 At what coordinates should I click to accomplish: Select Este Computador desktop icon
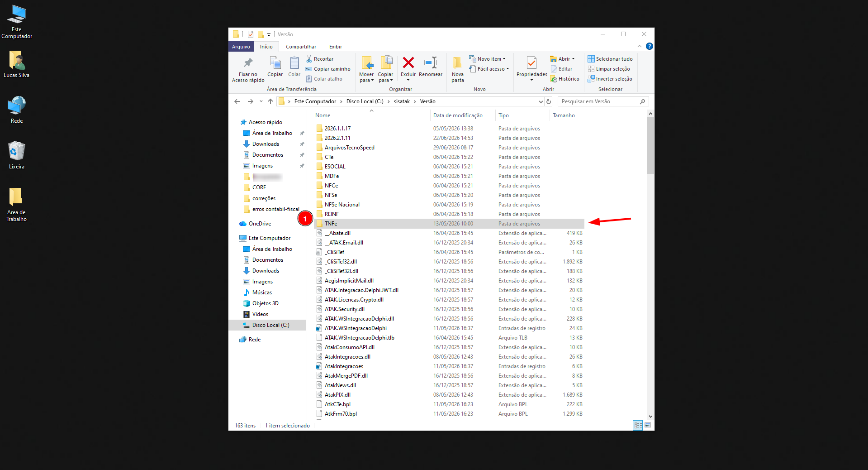17,21
